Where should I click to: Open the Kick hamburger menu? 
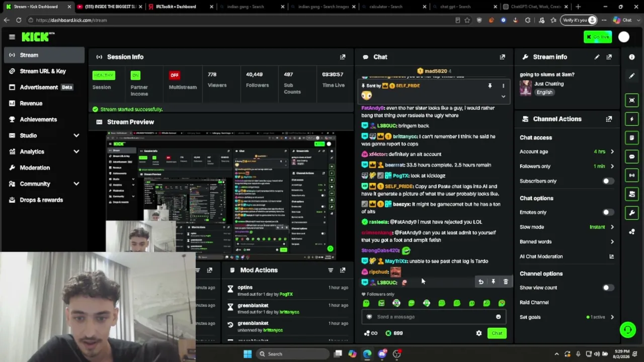coord(12,37)
